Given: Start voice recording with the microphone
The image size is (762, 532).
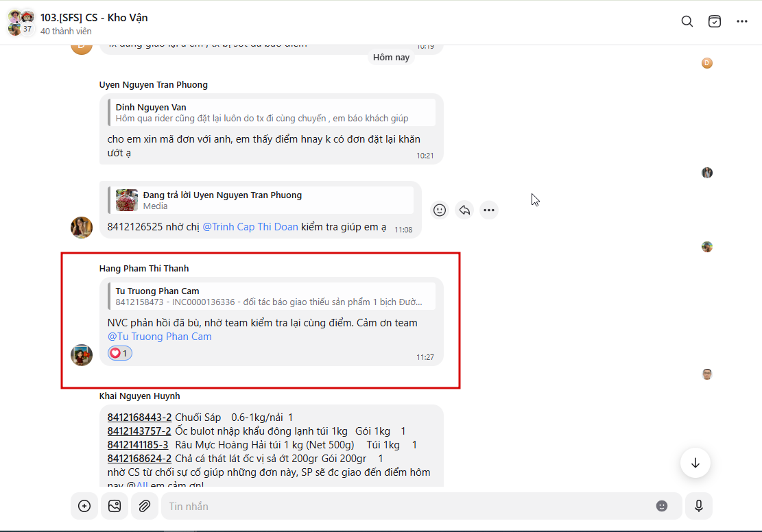Looking at the screenshot, I should point(698,506).
